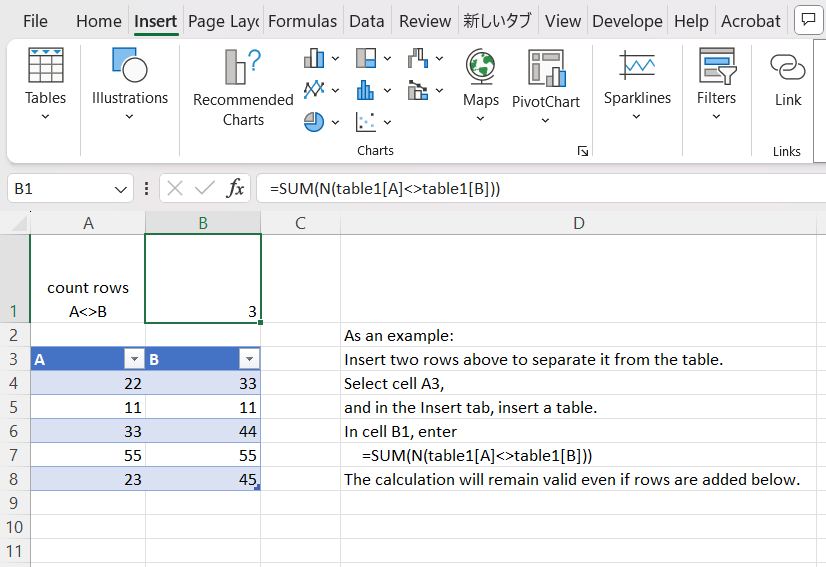Click in the formula bar text

click(x=385, y=189)
